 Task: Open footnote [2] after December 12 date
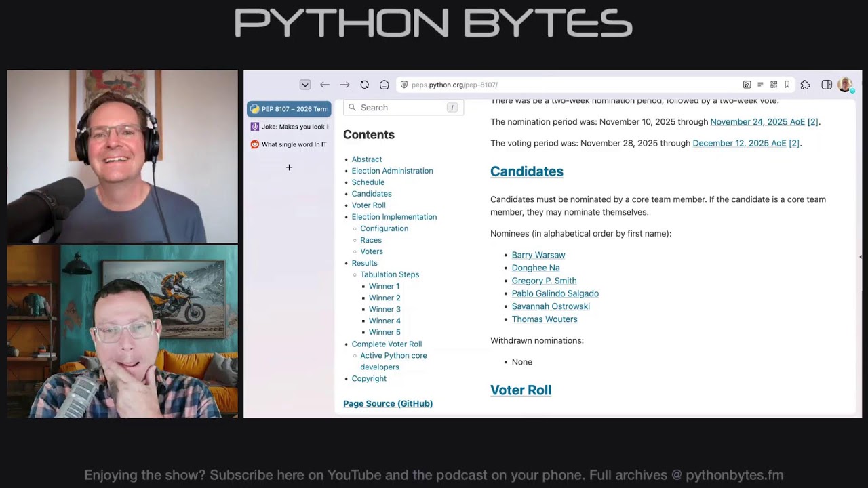point(794,143)
